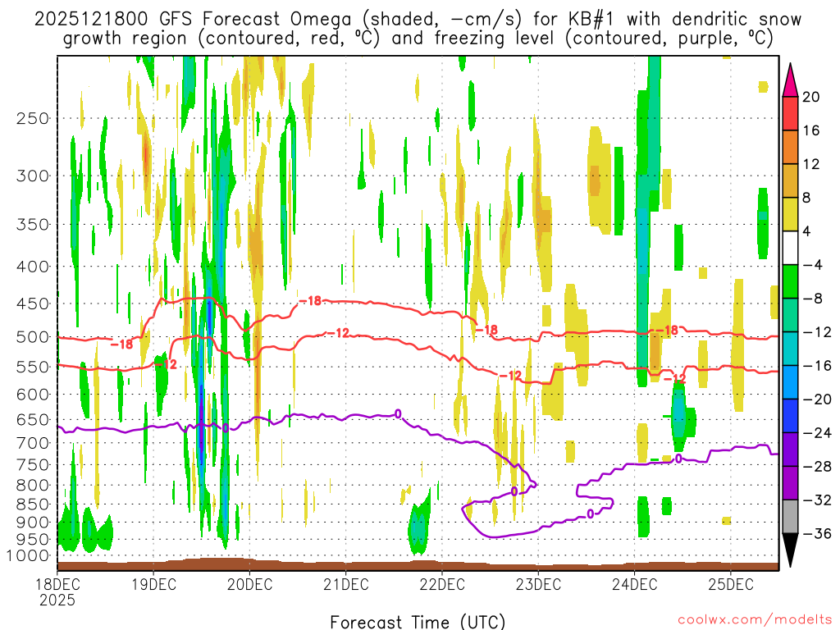Click the 750 pressure level label

point(33,465)
